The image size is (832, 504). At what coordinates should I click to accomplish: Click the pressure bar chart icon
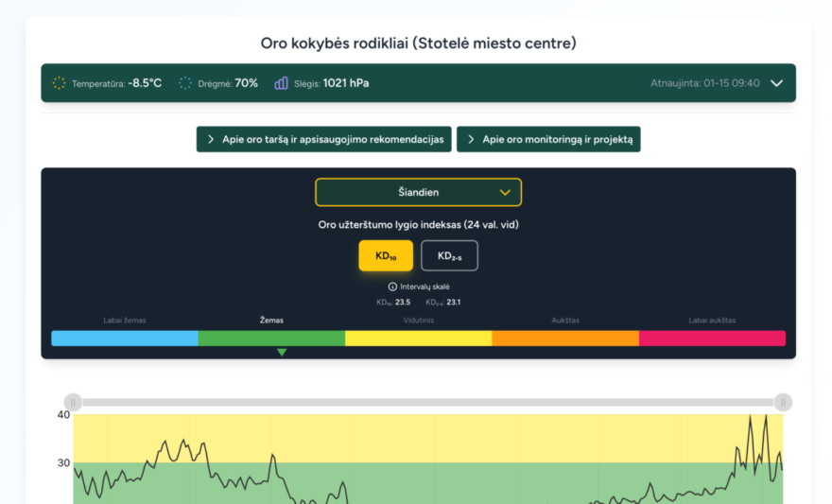(x=281, y=83)
